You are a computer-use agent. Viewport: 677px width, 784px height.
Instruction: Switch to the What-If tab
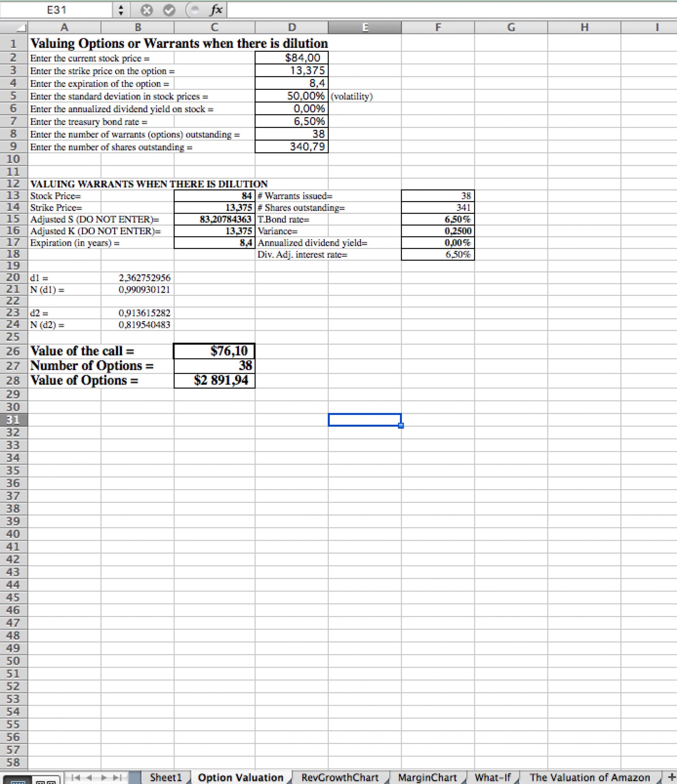493,777
